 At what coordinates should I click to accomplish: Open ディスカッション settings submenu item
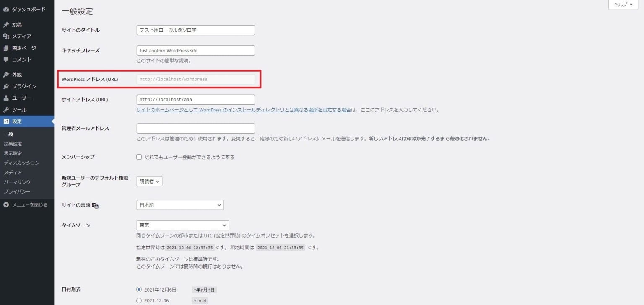tap(21, 163)
